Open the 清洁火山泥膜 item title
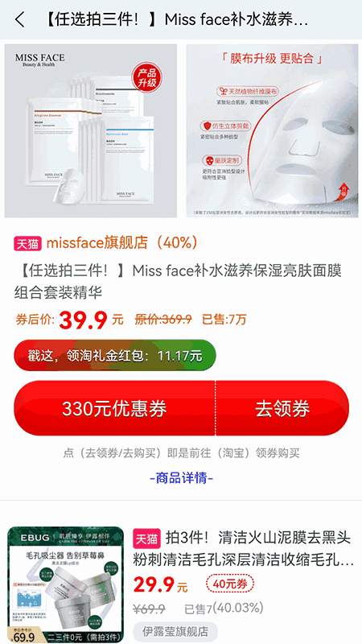 [244, 548]
